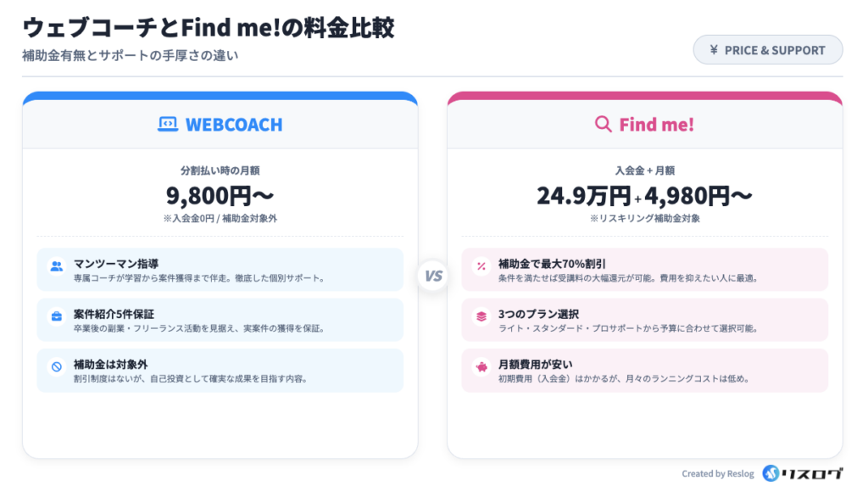Viewport: 868px width, 486px height.
Task: Click the WEBCOACH laptop code icon
Action: 168,125
